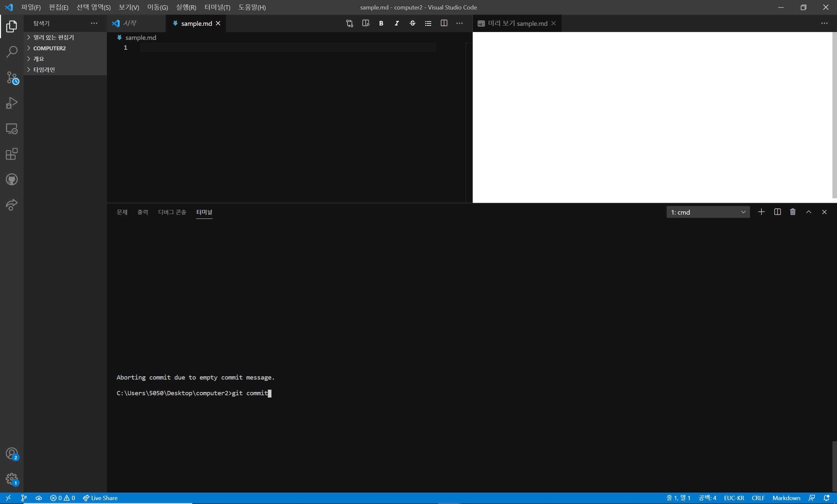Viewport: 837px width, 504px height.
Task: Open the '터미널(T)' menu
Action: click(x=217, y=7)
